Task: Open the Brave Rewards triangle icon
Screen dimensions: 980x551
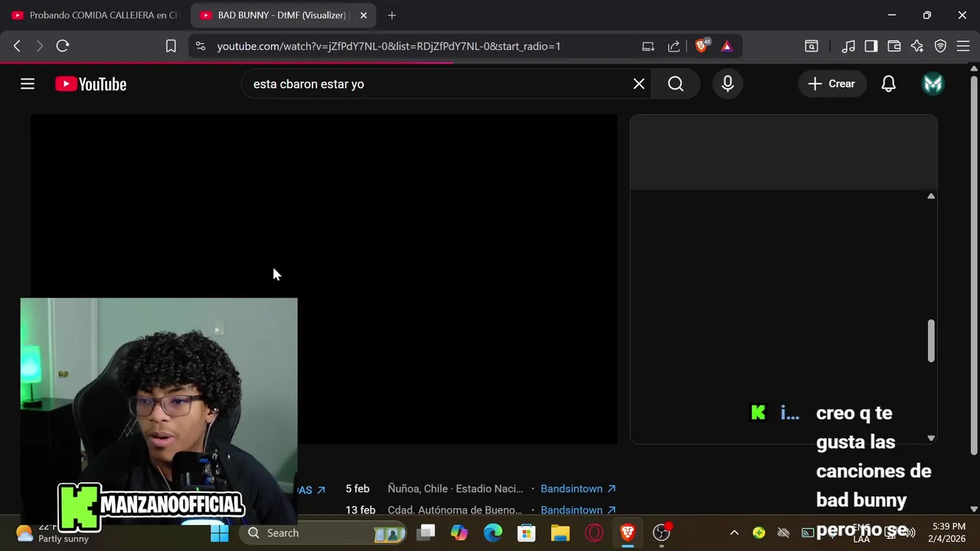Action: pyautogui.click(x=727, y=46)
